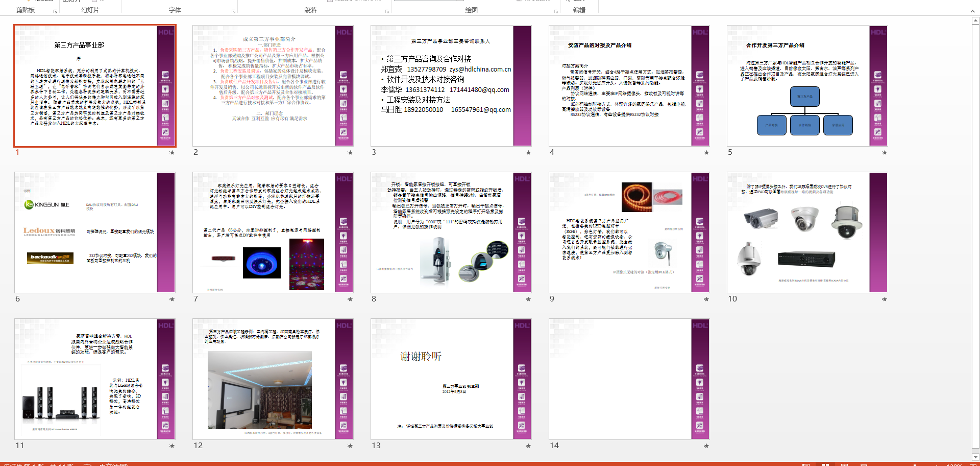
Task: Select the blank slide 14 thumbnail
Action: click(x=629, y=379)
